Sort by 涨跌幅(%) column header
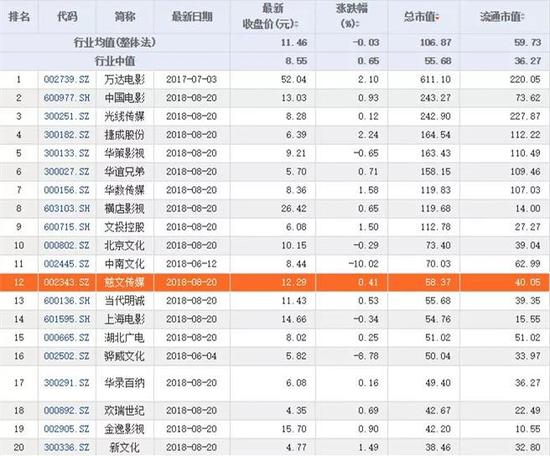This screenshot has height=456, width=550. click(351, 16)
